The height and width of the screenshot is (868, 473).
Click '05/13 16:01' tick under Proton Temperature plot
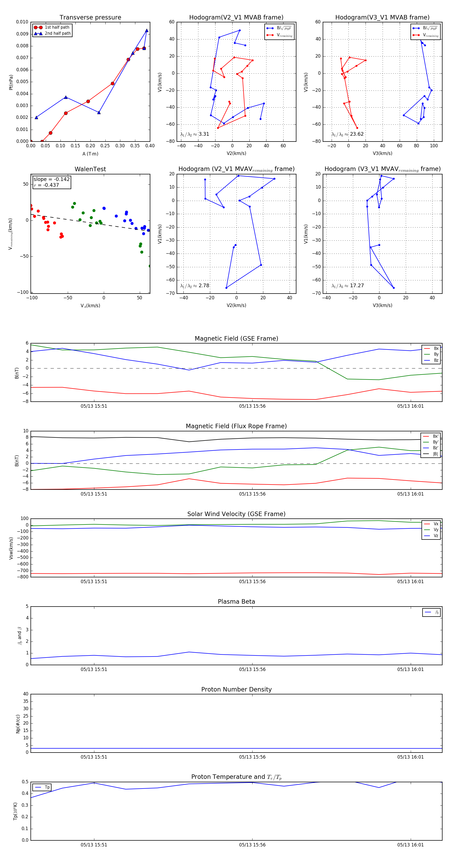[x=410, y=845]
